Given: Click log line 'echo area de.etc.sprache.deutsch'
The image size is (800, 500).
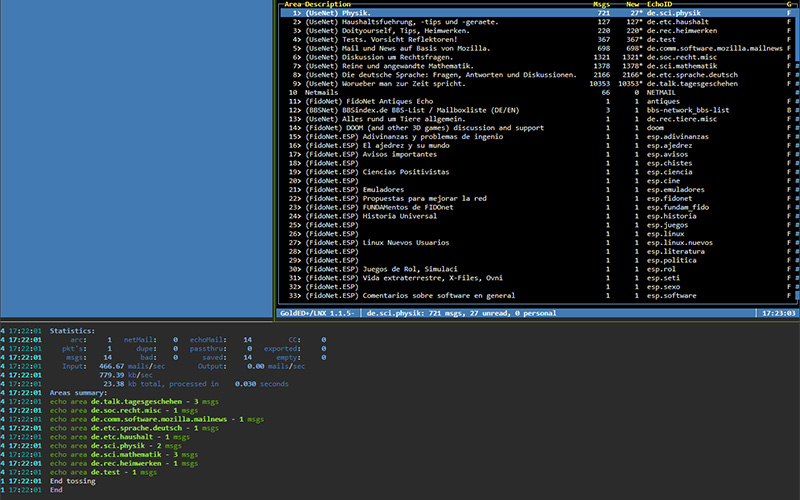Looking at the screenshot, I should pyautogui.click(x=134, y=428).
